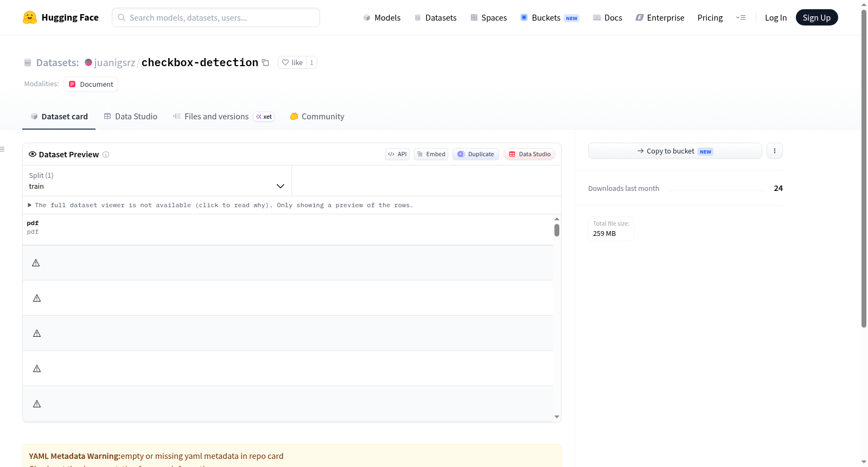
Task: Click the like count number
Action: [311, 62]
